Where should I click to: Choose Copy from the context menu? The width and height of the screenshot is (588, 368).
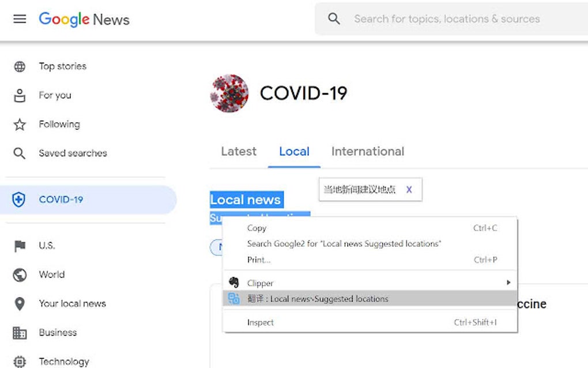[257, 228]
